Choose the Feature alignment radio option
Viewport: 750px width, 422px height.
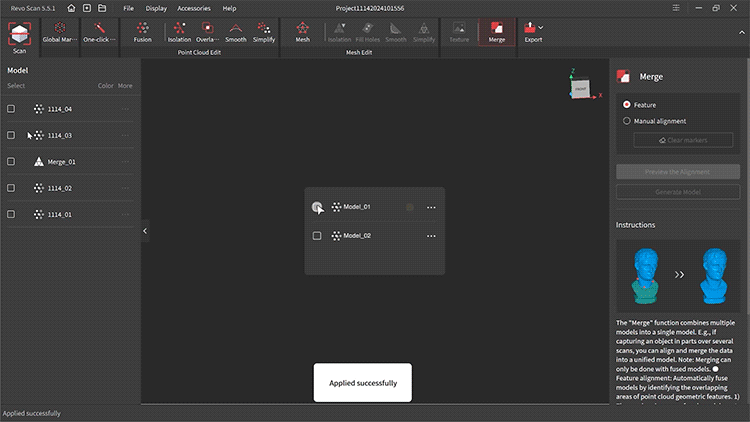(627, 104)
